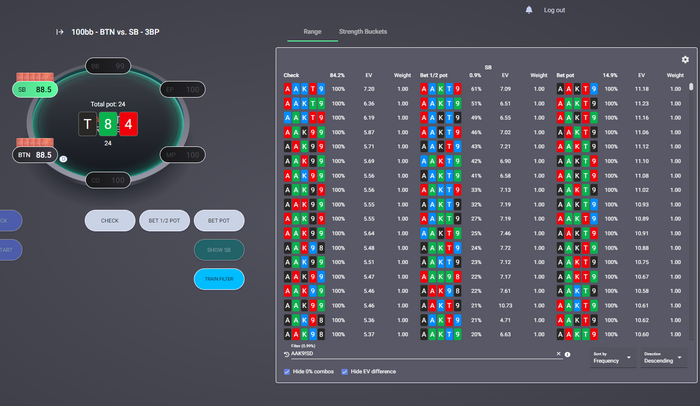Click the filter history icon
The width and height of the screenshot is (700, 406).
286,354
